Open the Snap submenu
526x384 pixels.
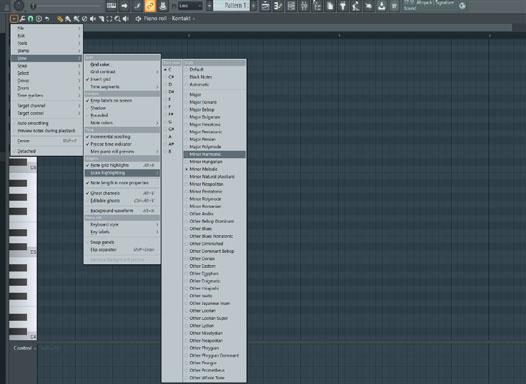click(47, 66)
